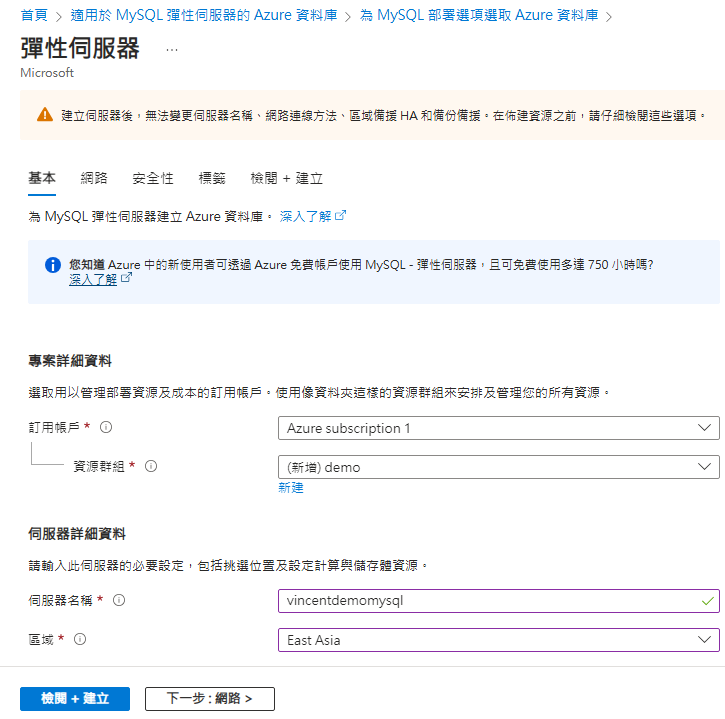Image resolution: width=725 pixels, height=719 pixels.
Task: Open 深入了解 link in the free account banner
Action: tap(93, 279)
